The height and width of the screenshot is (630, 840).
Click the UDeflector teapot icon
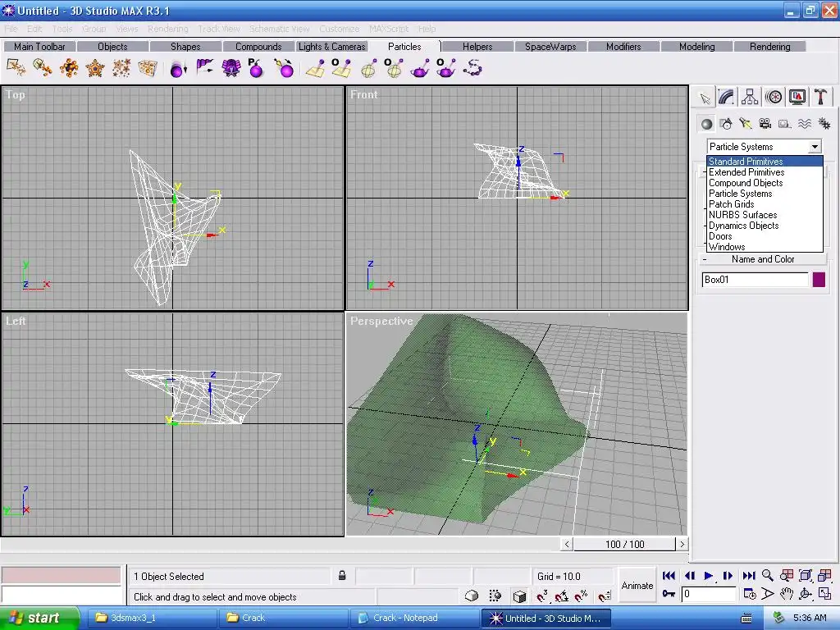pos(419,68)
